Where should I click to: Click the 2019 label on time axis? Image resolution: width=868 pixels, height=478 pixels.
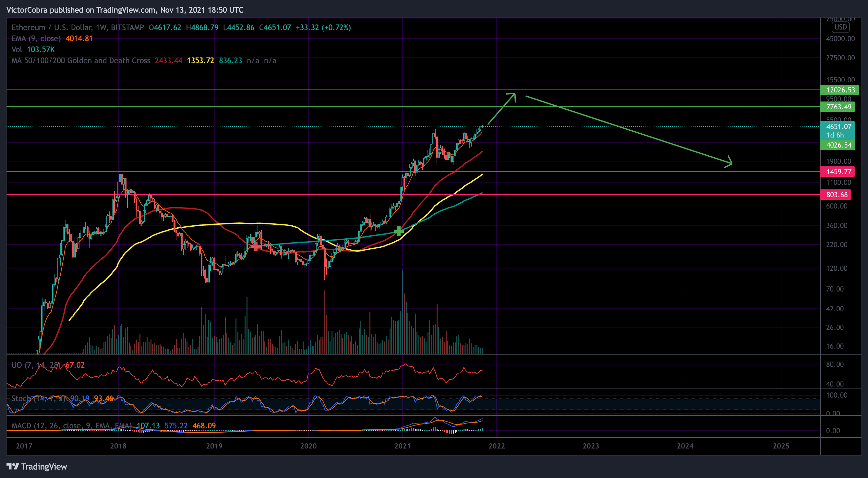pos(214,446)
